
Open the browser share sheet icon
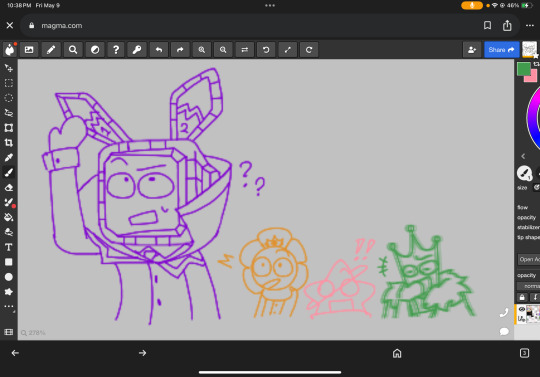507,25
